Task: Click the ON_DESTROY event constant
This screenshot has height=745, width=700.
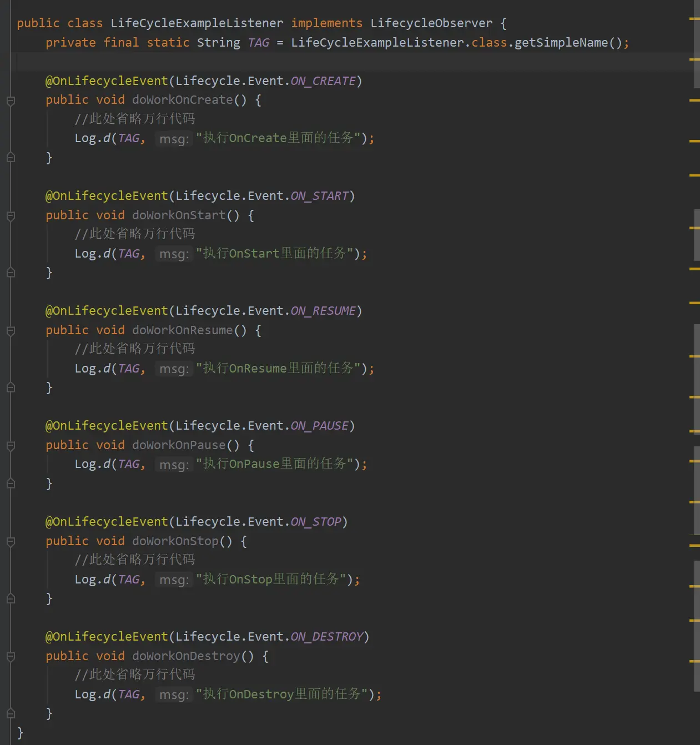Action: coord(327,637)
